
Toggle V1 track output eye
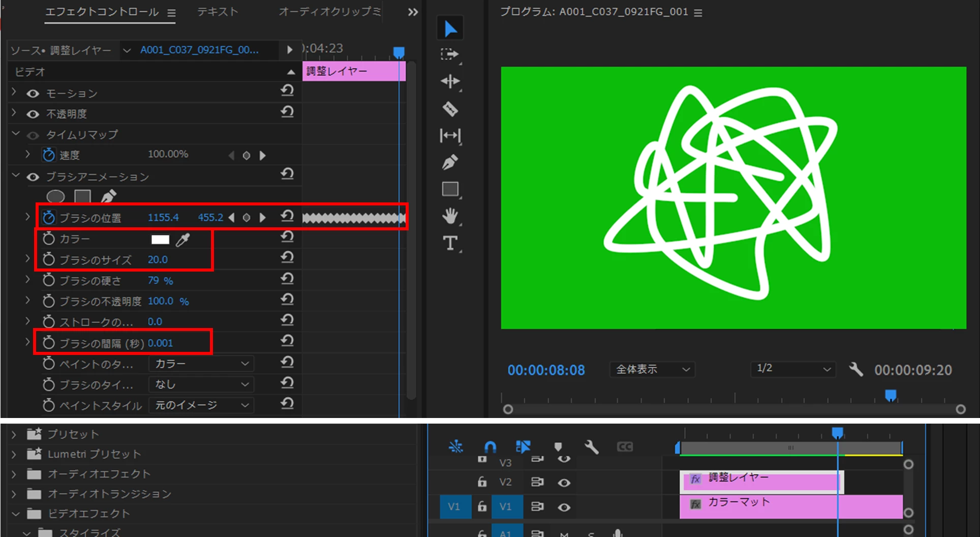click(564, 507)
